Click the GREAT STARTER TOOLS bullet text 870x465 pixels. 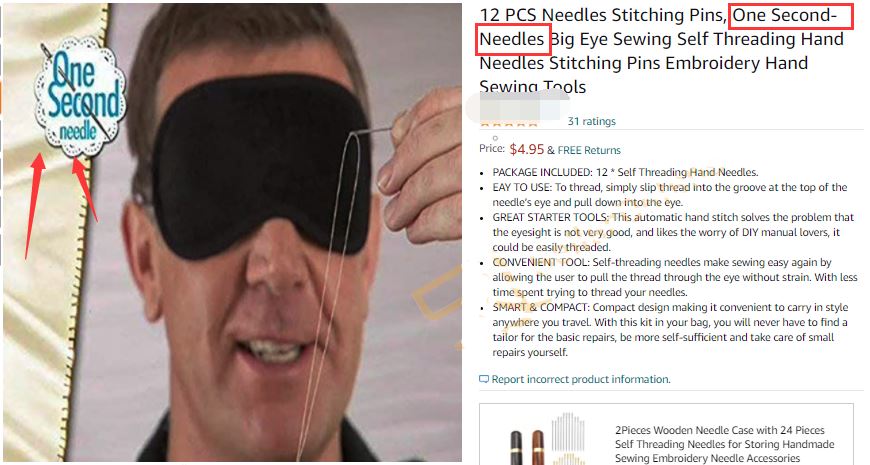673,232
